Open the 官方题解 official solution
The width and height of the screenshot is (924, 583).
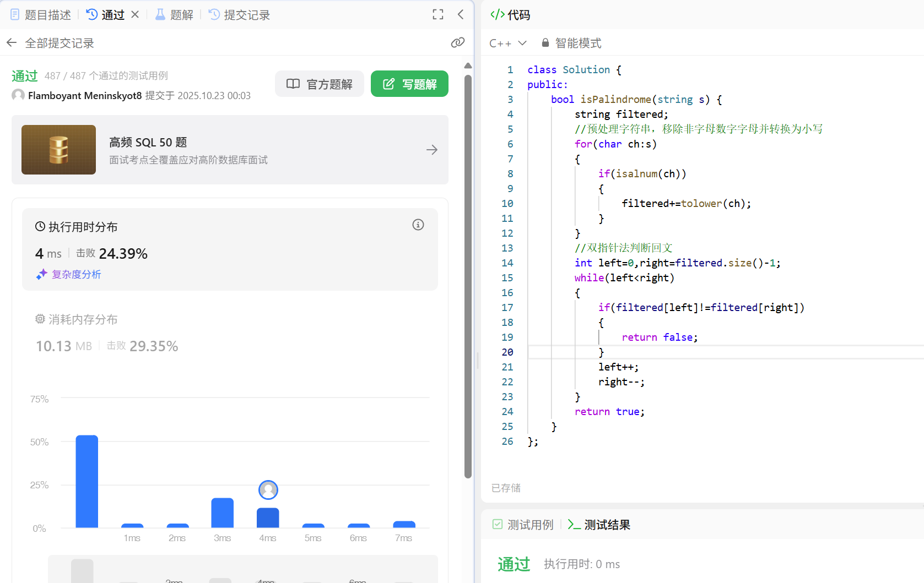(x=320, y=84)
